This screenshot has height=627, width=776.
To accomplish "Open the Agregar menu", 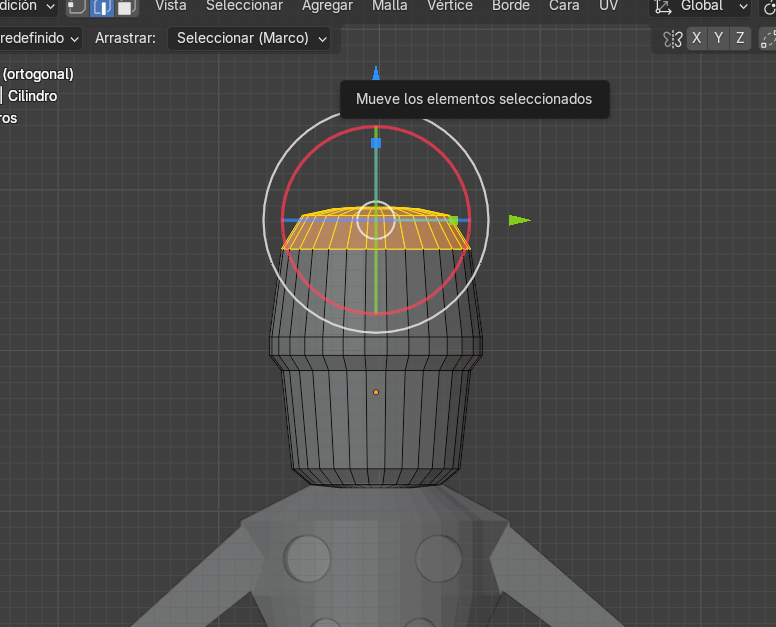I will 327,6.
